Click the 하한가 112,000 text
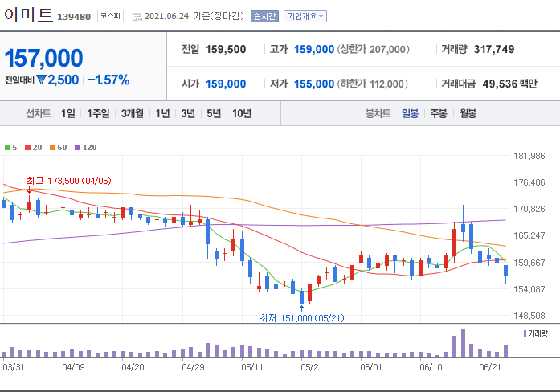The image size is (560, 392). (373, 84)
